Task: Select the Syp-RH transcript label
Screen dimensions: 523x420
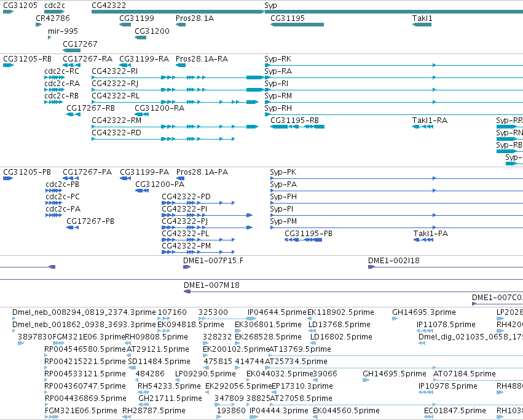Action: click(x=278, y=108)
